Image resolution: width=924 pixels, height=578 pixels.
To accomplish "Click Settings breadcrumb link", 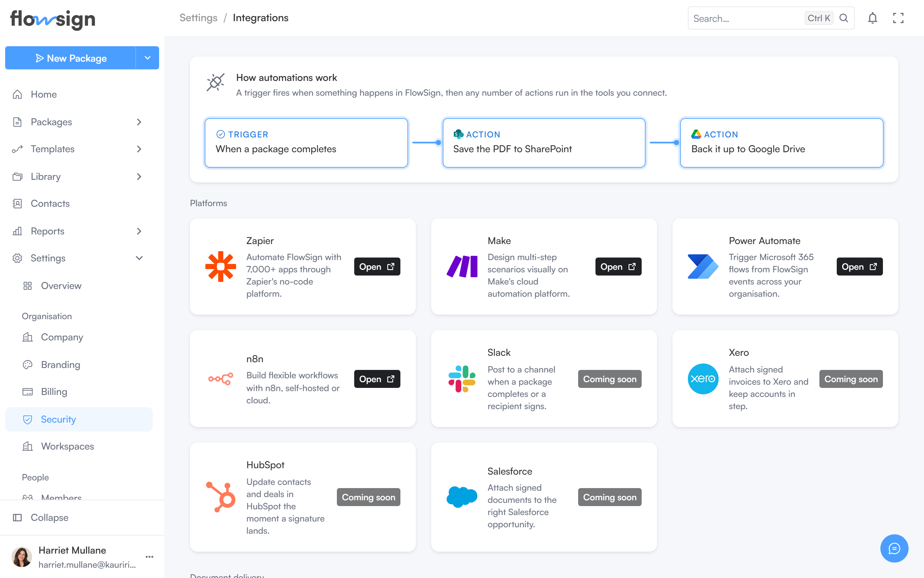I will click(x=198, y=18).
